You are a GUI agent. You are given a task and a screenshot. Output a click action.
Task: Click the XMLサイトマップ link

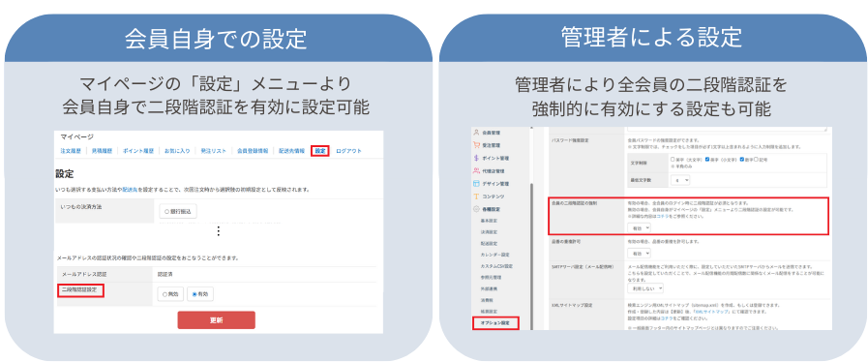pos(711,312)
